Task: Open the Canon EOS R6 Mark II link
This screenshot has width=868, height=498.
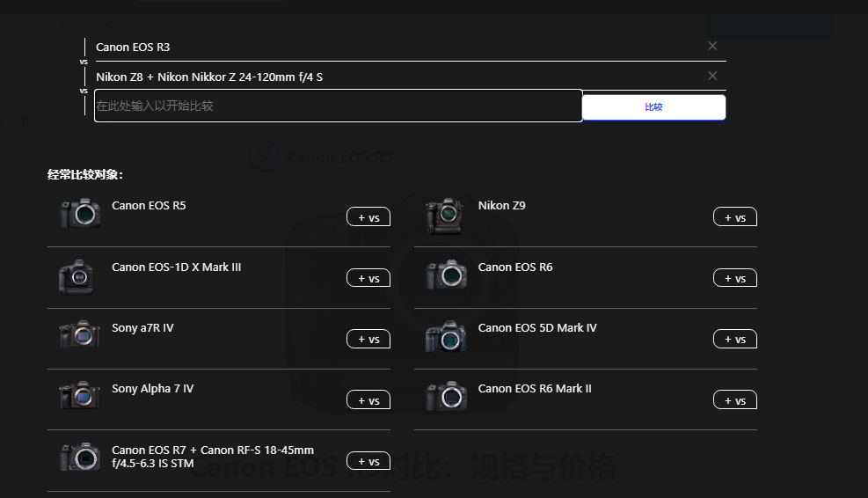Action: click(x=534, y=388)
